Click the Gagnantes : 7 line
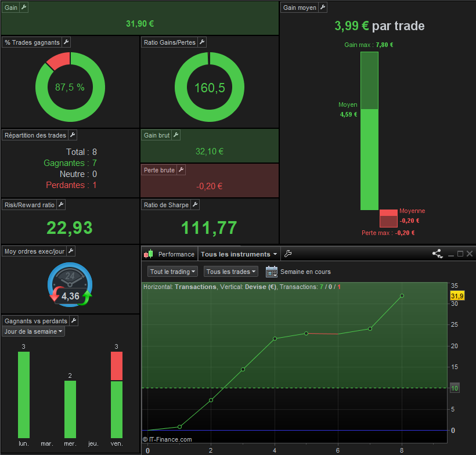Viewport: 476px width, 455px height. pos(70,163)
